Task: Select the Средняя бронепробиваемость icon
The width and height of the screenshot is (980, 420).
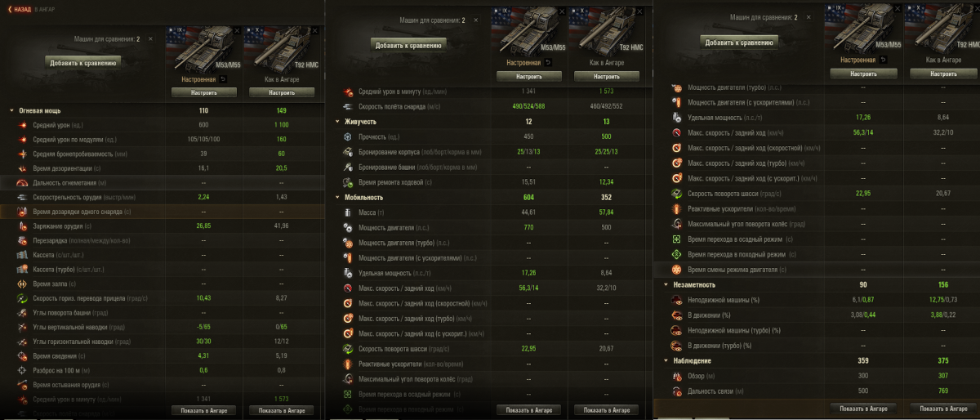Action: coord(22,154)
